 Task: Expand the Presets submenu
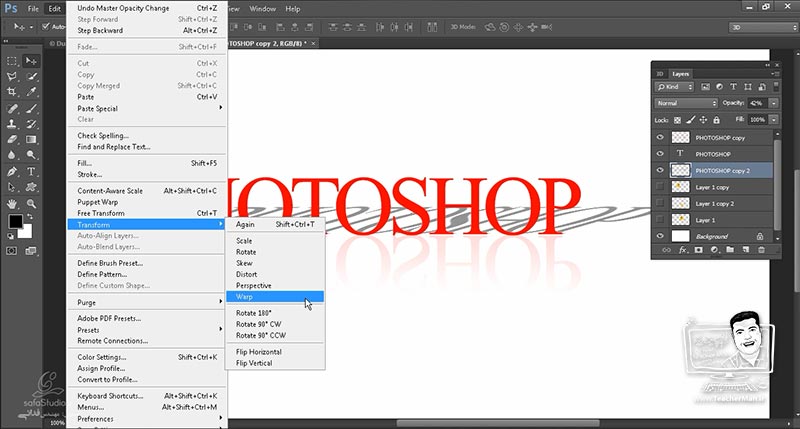pyautogui.click(x=147, y=330)
